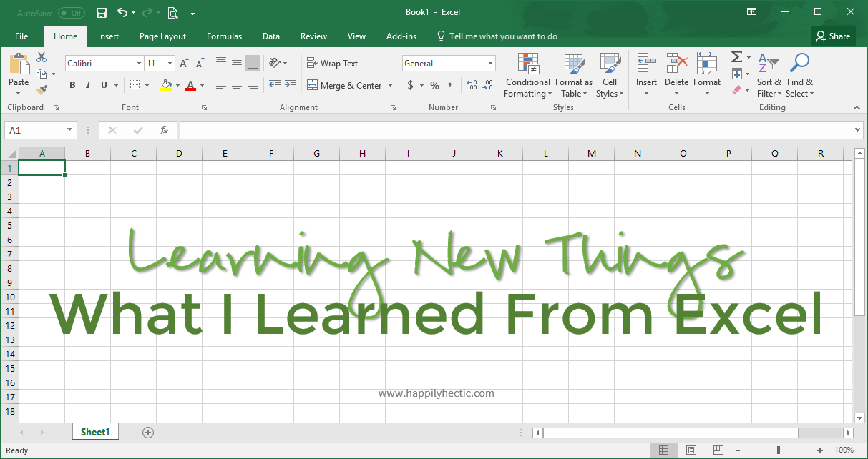The image size is (868, 459).
Task: Switch to the Review tab
Action: click(x=313, y=36)
